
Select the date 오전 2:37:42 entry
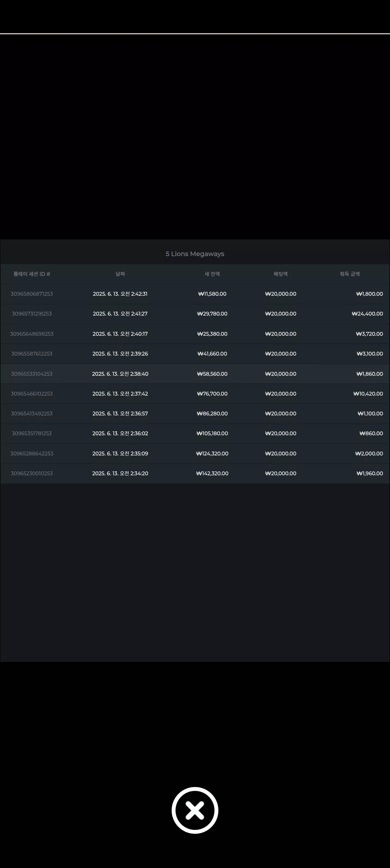point(120,394)
